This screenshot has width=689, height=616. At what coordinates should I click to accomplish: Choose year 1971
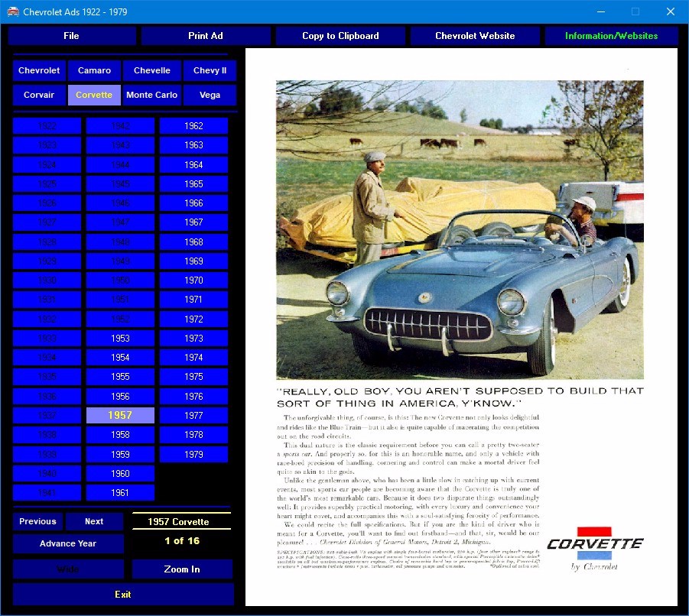point(193,300)
